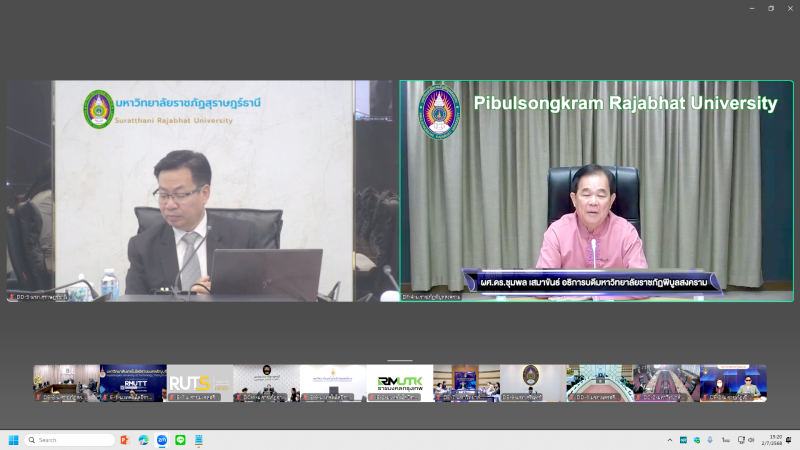Viewport: 800px width, 450px height.
Task: Open the clock and date flyout
Action: point(774,440)
